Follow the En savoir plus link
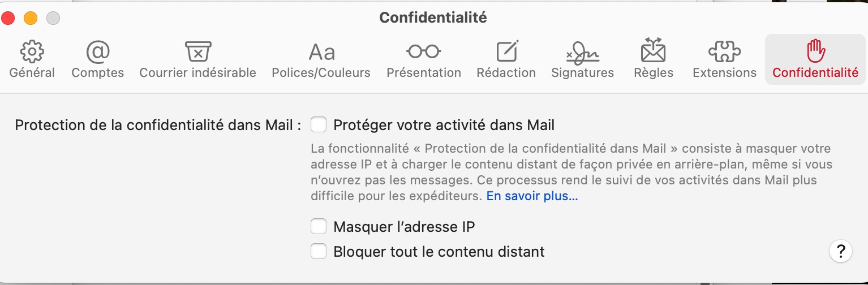The width and height of the screenshot is (868, 285). (x=532, y=196)
